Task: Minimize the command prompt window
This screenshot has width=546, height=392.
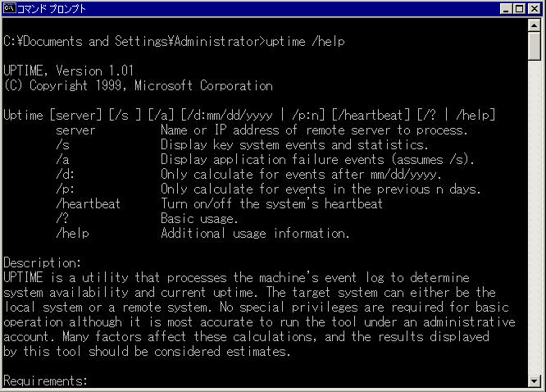Action: (506, 9)
